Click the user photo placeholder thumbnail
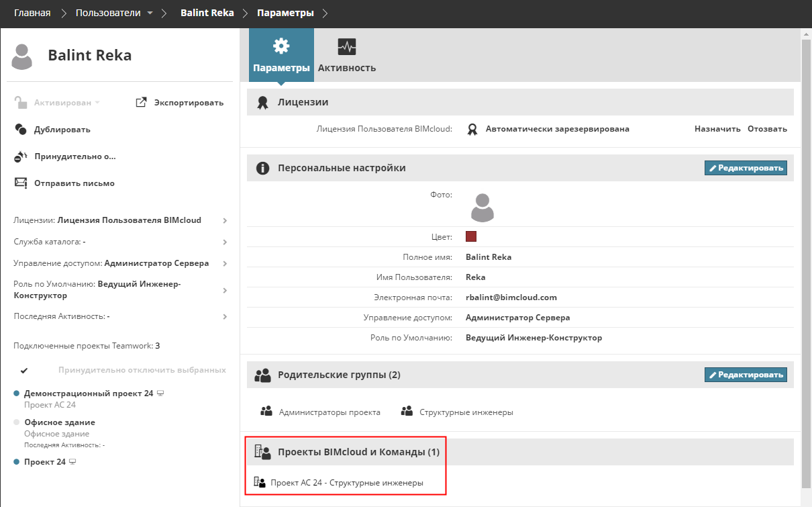812x507 pixels. click(483, 207)
